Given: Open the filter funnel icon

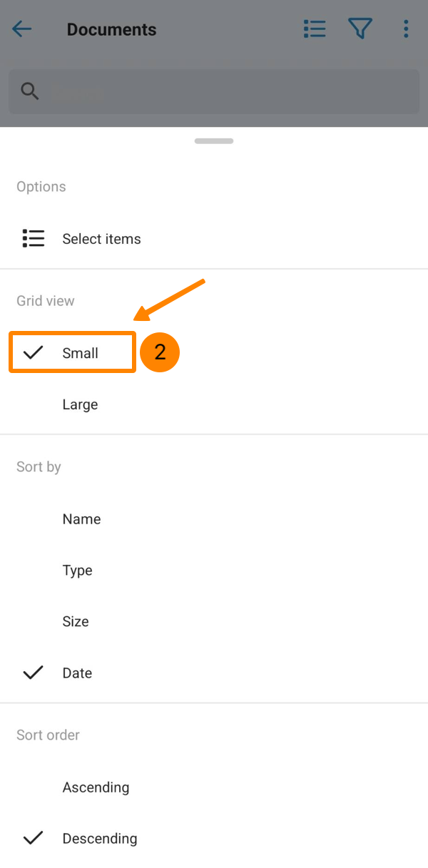Looking at the screenshot, I should click(x=360, y=29).
